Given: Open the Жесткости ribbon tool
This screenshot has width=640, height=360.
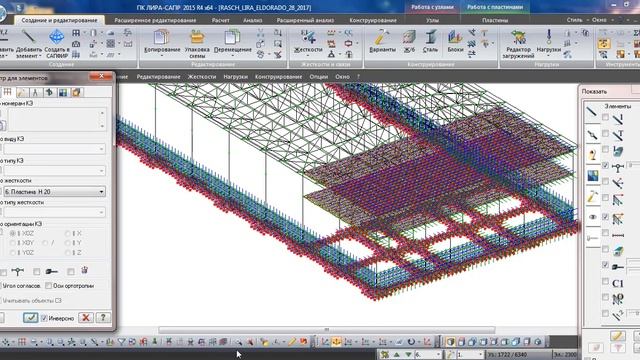Looking at the screenshot, I should [x=308, y=41].
